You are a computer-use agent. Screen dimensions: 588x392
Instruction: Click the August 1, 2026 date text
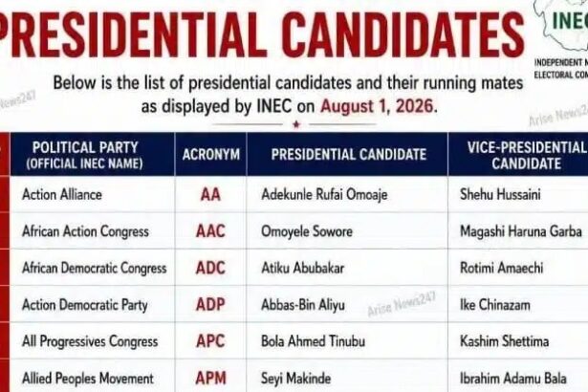point(377,106)
